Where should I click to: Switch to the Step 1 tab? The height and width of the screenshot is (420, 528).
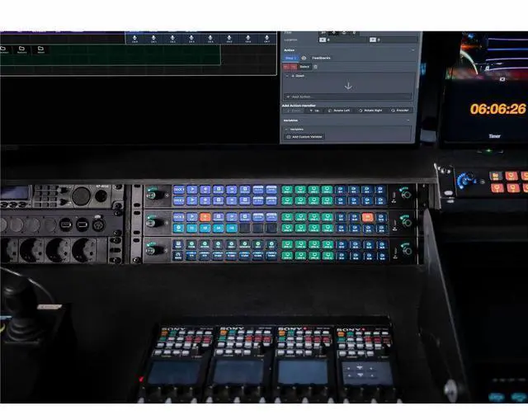[x=290, y=58]
